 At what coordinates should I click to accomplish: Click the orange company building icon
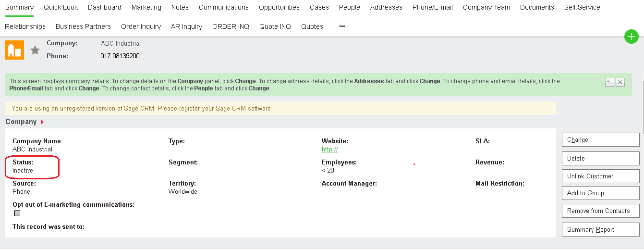coord(14,50)
